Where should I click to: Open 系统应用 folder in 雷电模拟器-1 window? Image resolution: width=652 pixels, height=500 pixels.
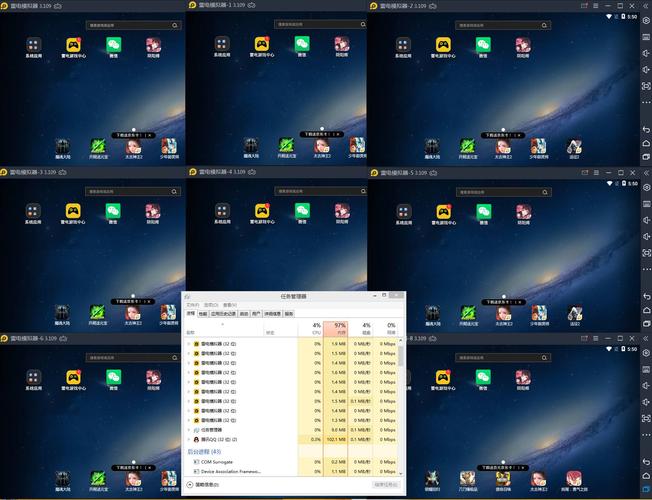222,44
